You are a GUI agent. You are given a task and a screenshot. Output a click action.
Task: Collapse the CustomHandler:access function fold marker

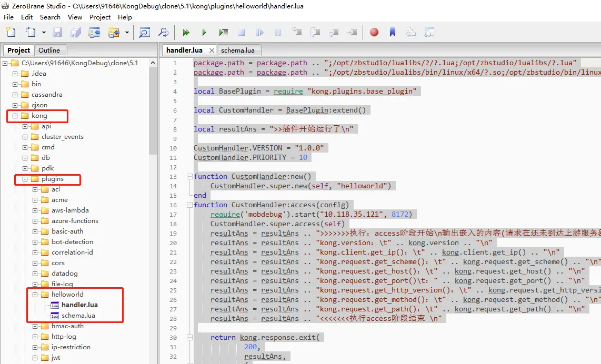(189, 205)
